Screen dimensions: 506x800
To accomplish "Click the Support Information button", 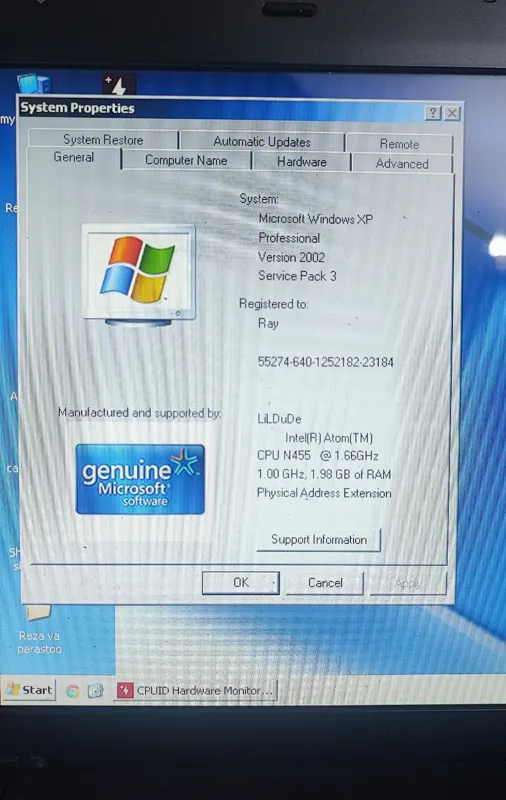I will [x=319, y=540].
